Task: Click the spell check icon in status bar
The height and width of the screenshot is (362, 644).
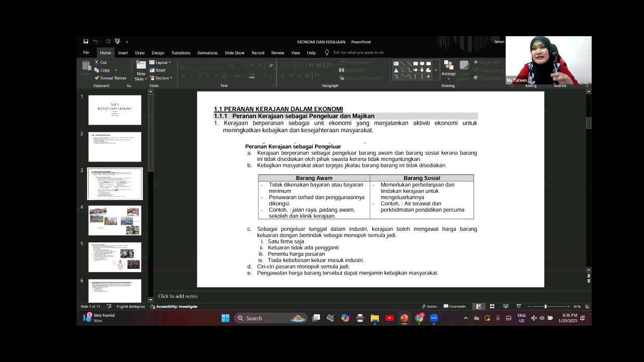Action: (109, 306)
